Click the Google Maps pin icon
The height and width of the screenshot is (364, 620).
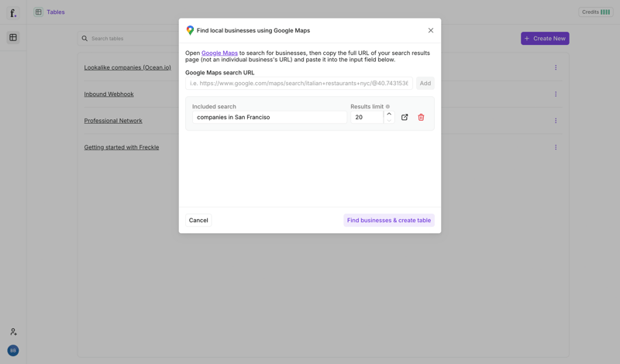point(190,30)
